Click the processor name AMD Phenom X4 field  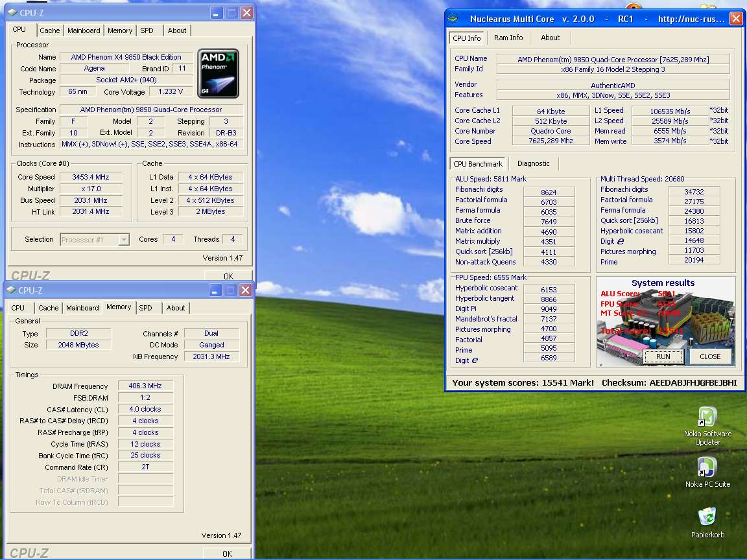pos(126,57)
